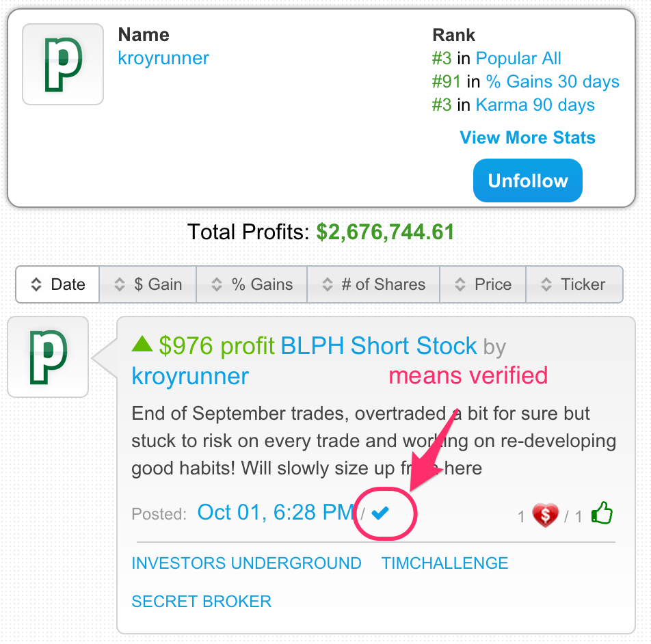Screen dimensions: 651x644
Task: Click the green thumbs up icon
Action: 601,513
